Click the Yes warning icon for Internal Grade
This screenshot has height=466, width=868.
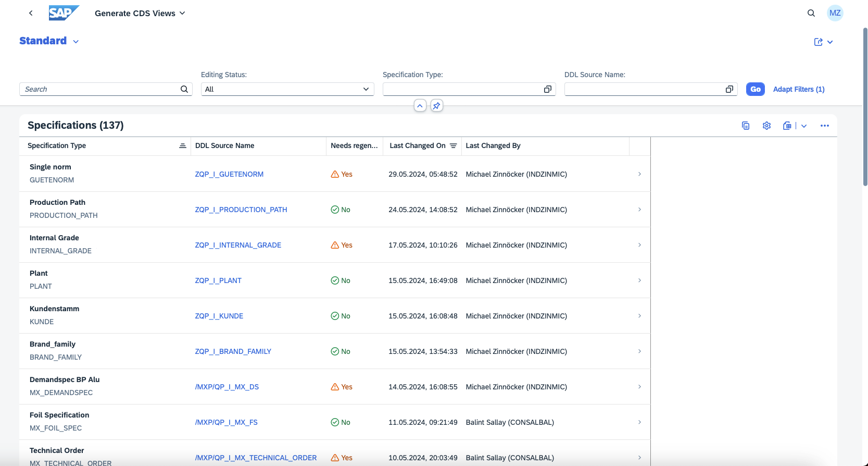click(335, 245)
